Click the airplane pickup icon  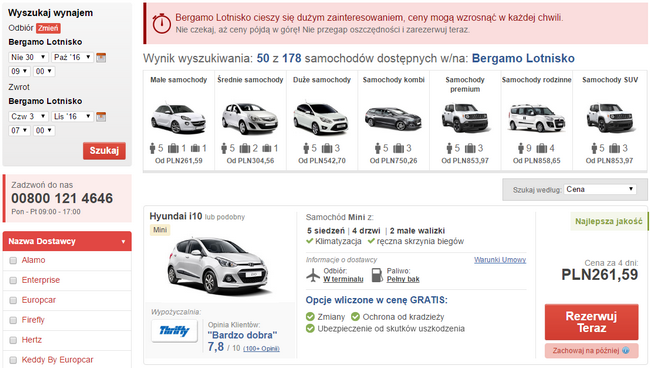pyautogui.click(x=313, y=275)
